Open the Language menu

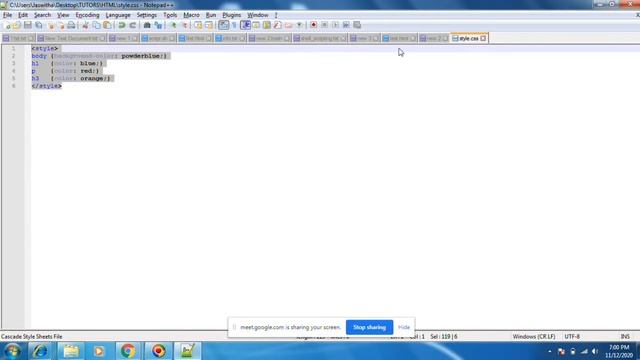118,15
